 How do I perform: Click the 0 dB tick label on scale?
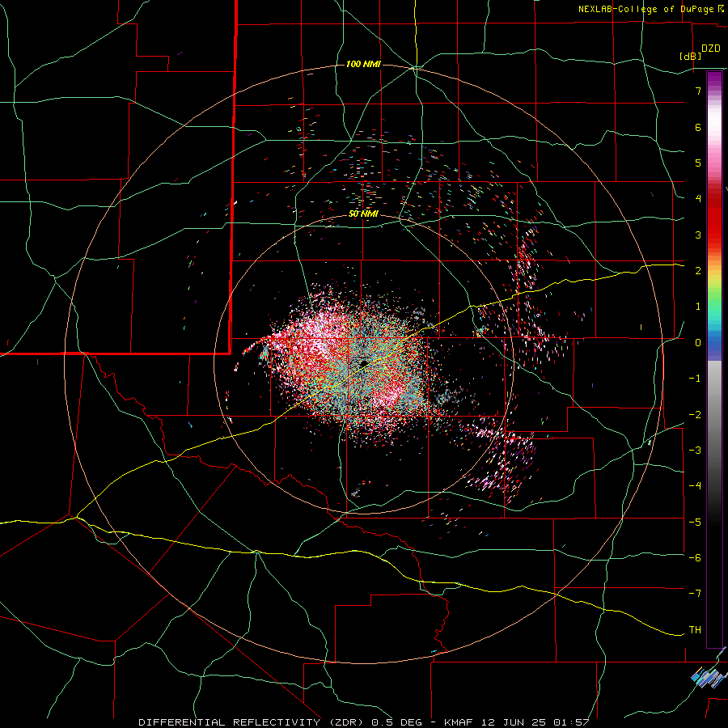tap(698, 343)
